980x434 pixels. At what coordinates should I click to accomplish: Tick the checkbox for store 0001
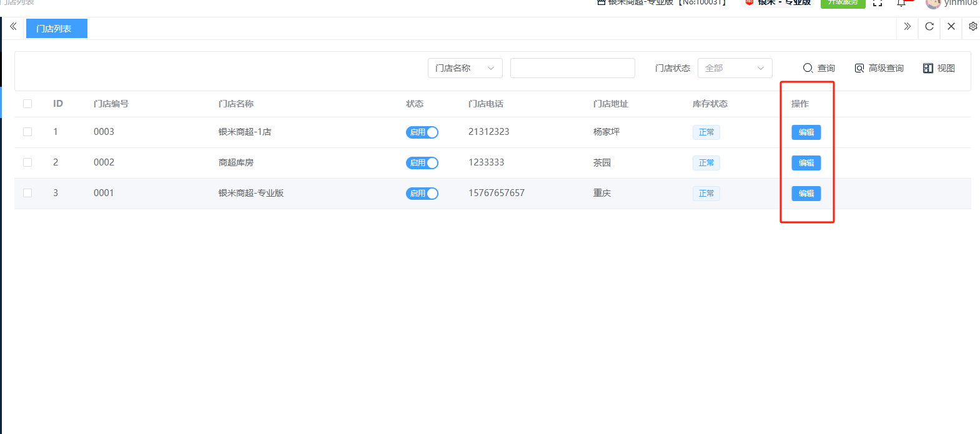27,193
